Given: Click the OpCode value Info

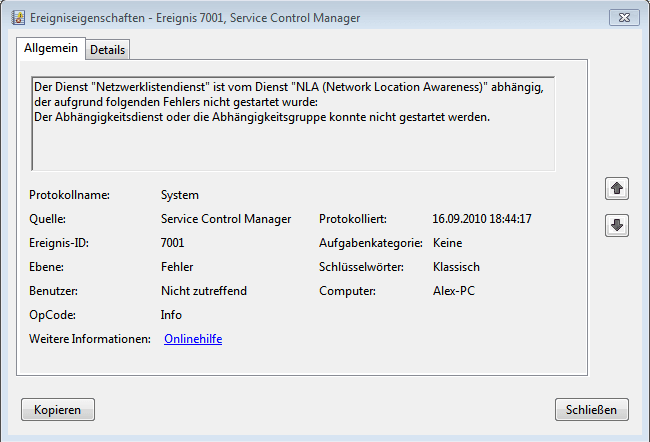Looking at the screenshot, I should (x=171, y=315).
